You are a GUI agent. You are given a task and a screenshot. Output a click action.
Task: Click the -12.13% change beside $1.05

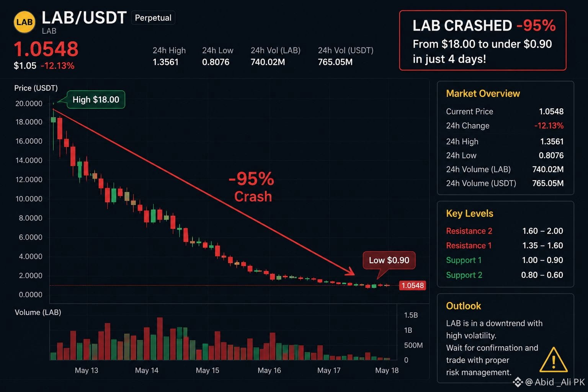coord(57,66)
